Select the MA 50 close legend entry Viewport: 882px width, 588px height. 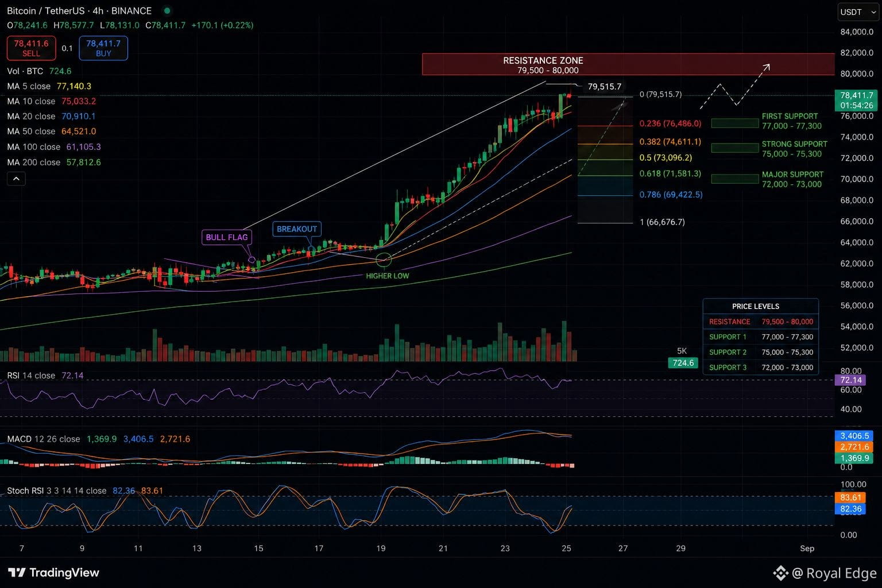coord(51,131)
